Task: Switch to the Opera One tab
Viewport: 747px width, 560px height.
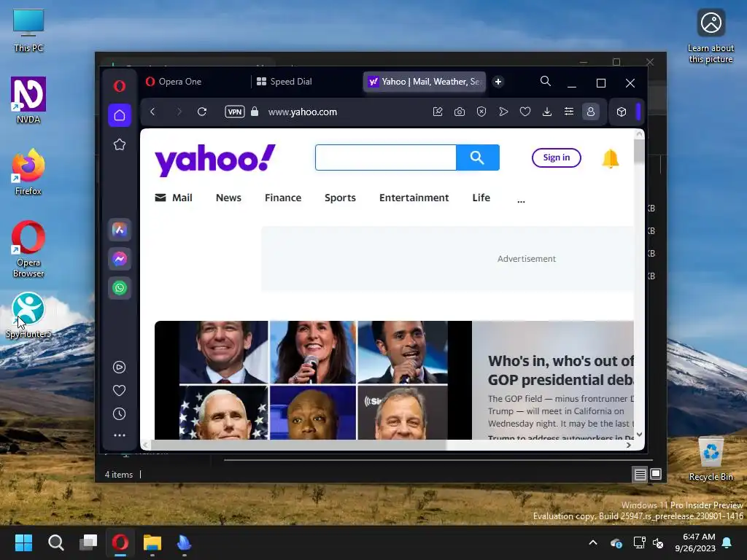Action: [x=196, y=82]
